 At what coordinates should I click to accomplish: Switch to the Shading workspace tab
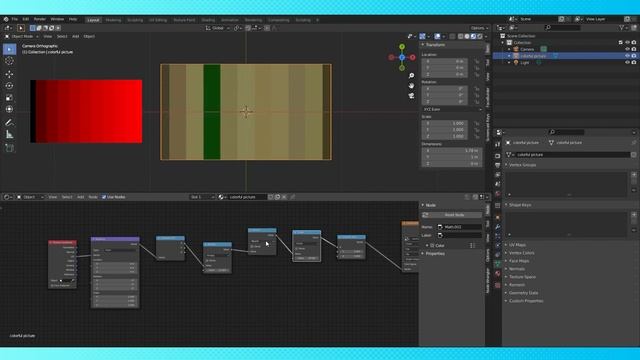click(208, 20)
